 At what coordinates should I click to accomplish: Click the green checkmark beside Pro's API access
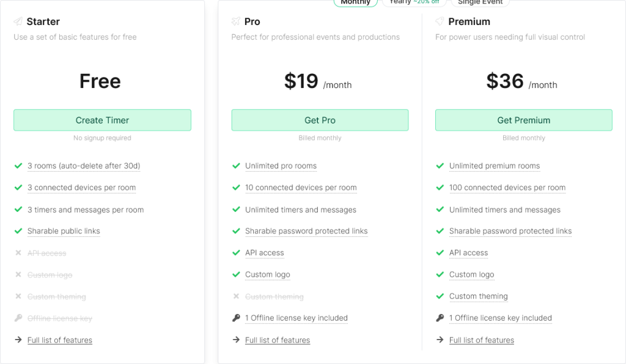point(236,252)
